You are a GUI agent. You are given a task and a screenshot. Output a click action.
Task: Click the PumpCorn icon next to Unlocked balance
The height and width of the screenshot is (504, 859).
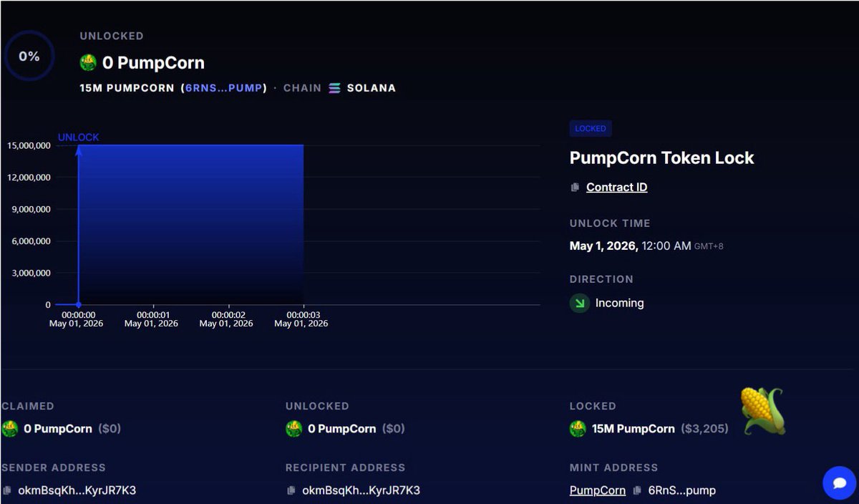(293, 428)
